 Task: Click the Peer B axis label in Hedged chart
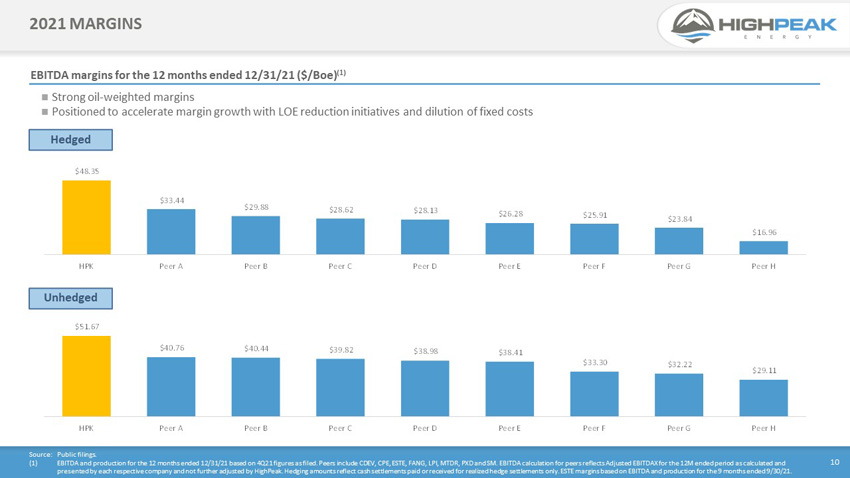click(256, 267)
